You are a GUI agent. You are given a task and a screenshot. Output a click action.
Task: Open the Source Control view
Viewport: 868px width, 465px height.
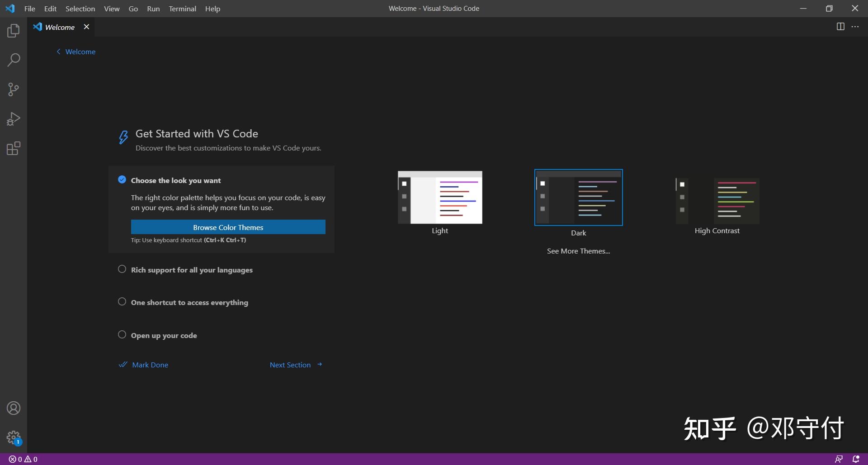pos(13,89)
